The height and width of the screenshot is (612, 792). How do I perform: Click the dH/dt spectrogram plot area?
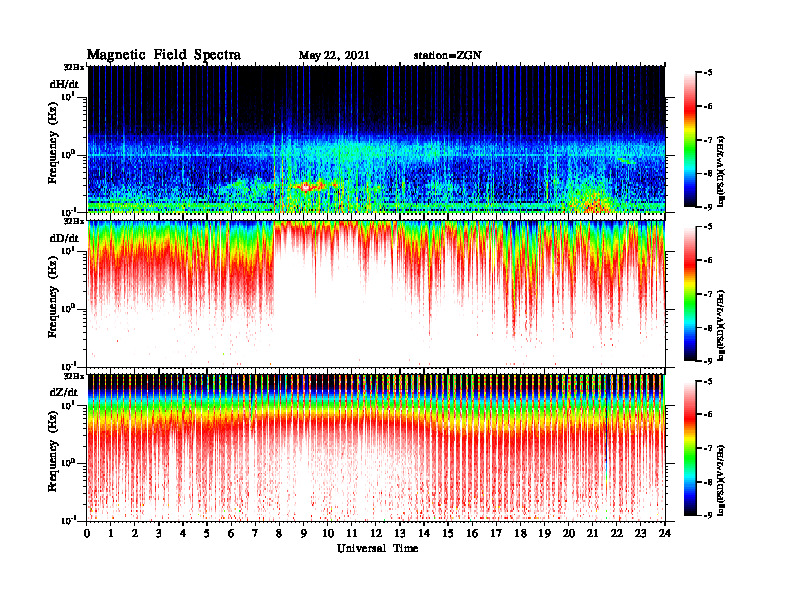coord(376,139)
